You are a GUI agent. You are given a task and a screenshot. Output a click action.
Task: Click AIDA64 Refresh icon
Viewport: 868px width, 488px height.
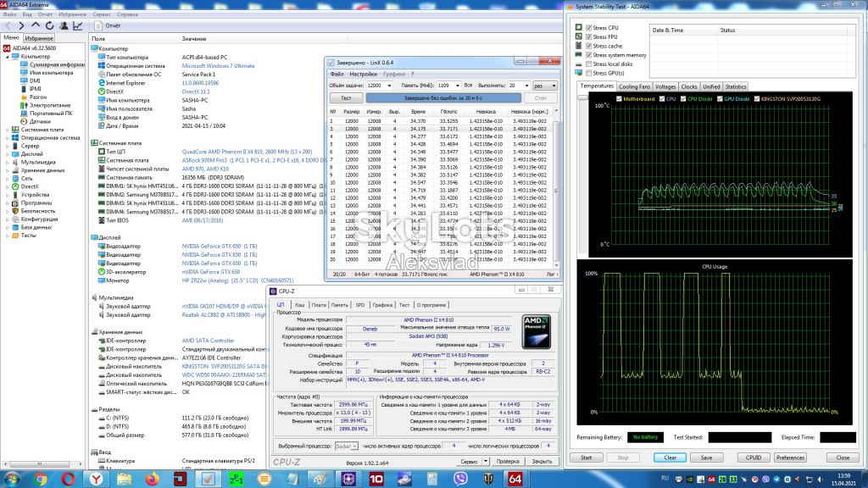pos(50,25)
